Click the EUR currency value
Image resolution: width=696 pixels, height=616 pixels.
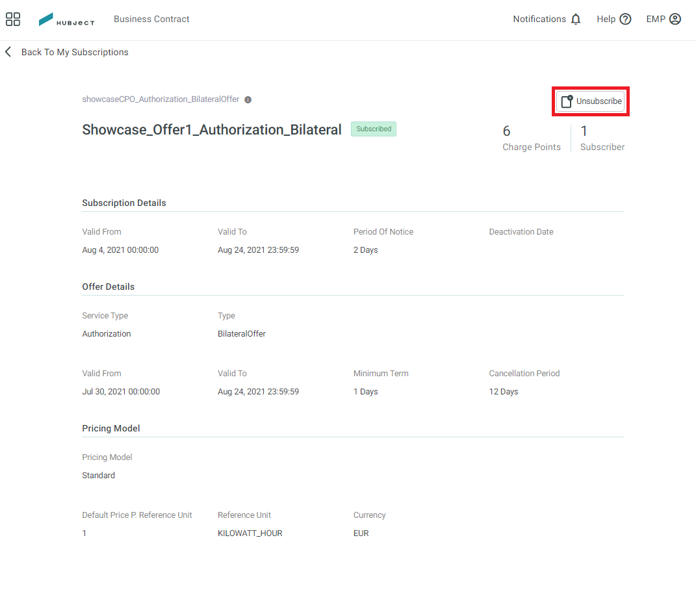[361, 533]
